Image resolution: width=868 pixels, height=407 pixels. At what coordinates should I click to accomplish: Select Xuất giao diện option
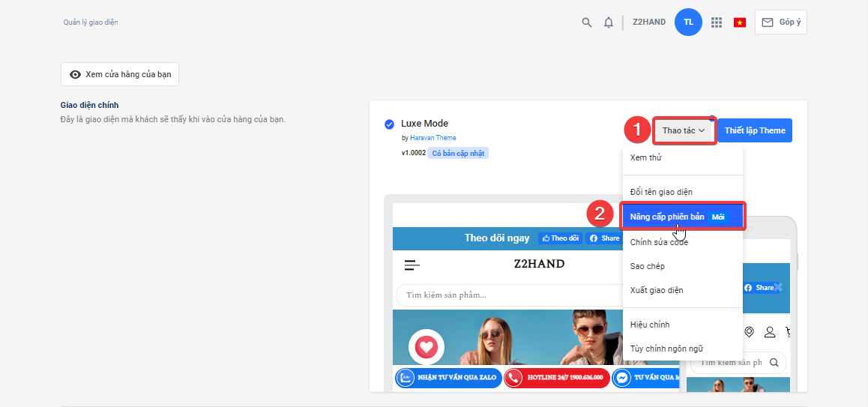[x=657, y=290]
